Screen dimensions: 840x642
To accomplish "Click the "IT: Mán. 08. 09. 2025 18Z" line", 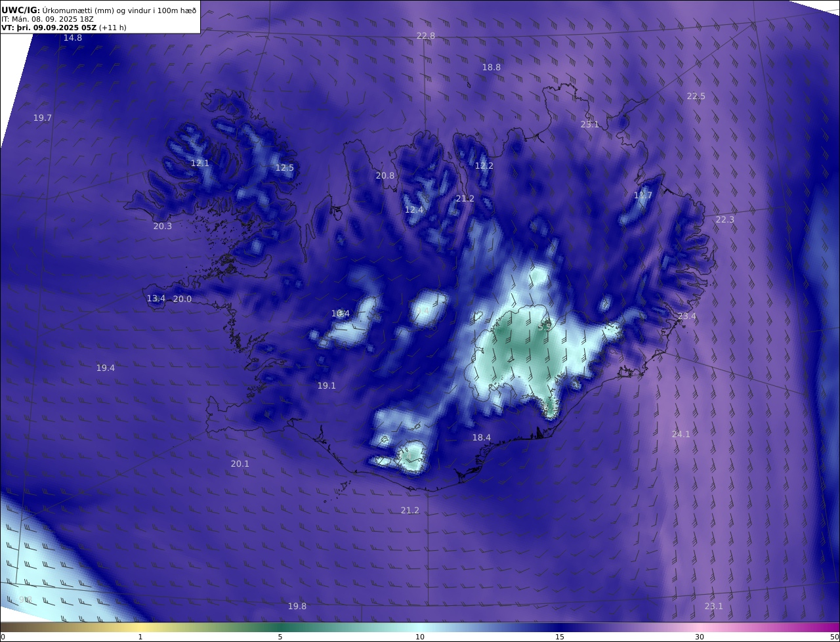I will point(47,19).
